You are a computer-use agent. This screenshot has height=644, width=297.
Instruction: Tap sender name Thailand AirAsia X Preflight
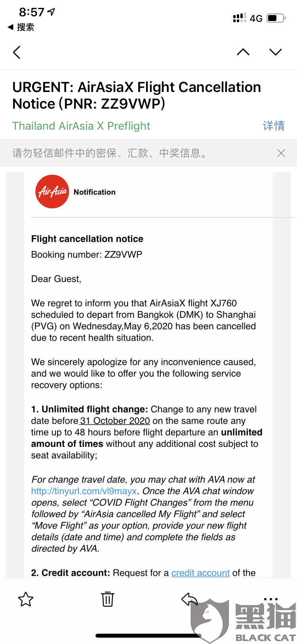click(x=81, y=126)
